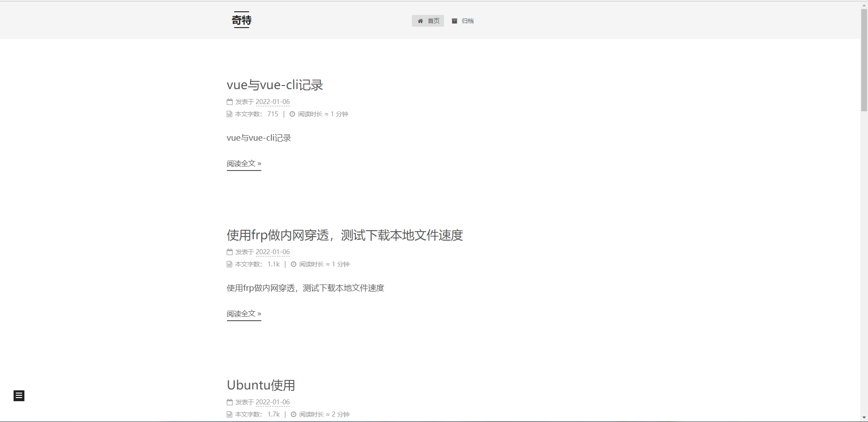Click the word count value 715
Screen dimensions: 868x422
pyautogui.click(x=273, y=114)
